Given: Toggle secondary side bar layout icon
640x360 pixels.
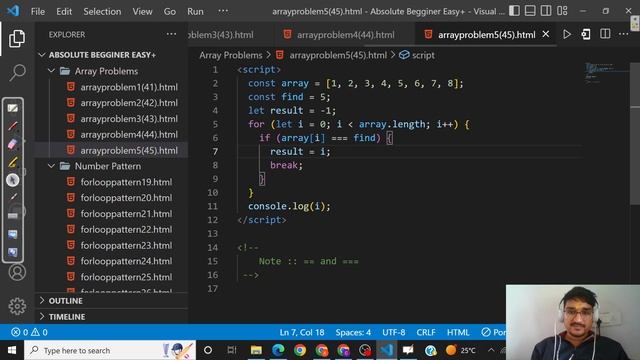Looking at the screenshot, I should (x=546, y=11).
